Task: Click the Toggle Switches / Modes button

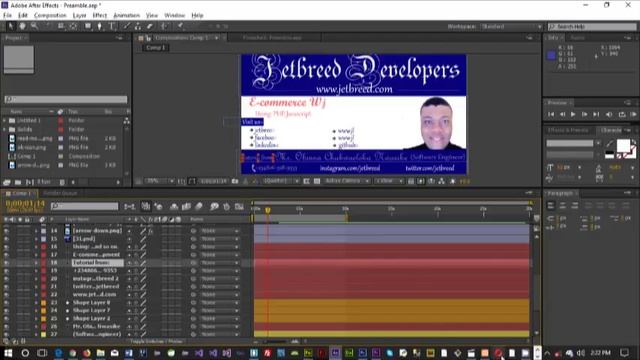Action: tap(157, 341)
